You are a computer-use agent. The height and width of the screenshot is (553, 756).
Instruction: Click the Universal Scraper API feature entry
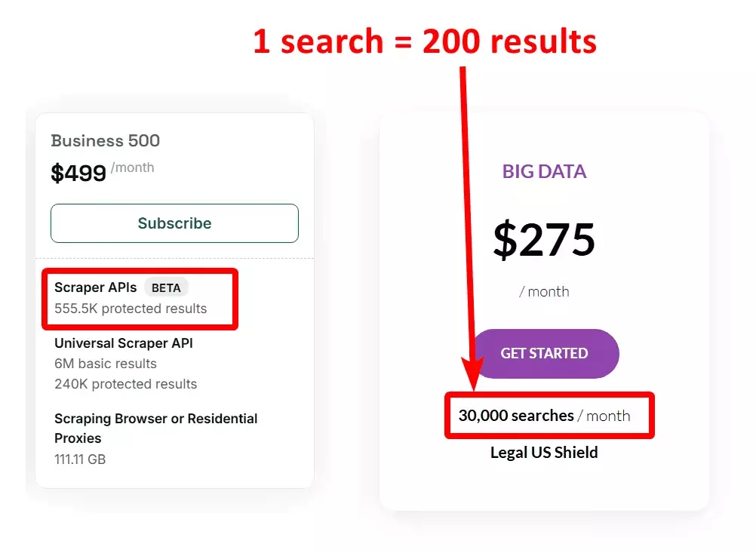pos(123,343)
